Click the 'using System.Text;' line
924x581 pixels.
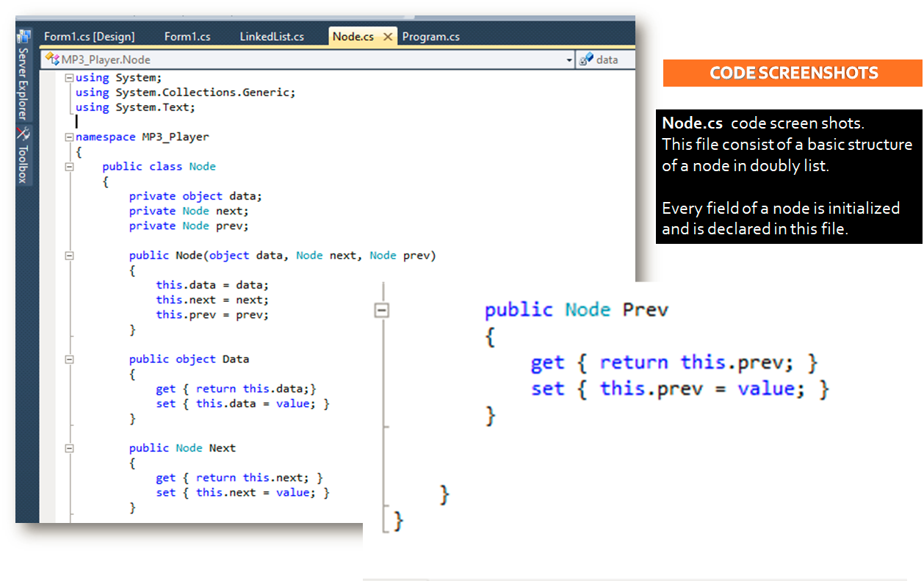(136, 107)
